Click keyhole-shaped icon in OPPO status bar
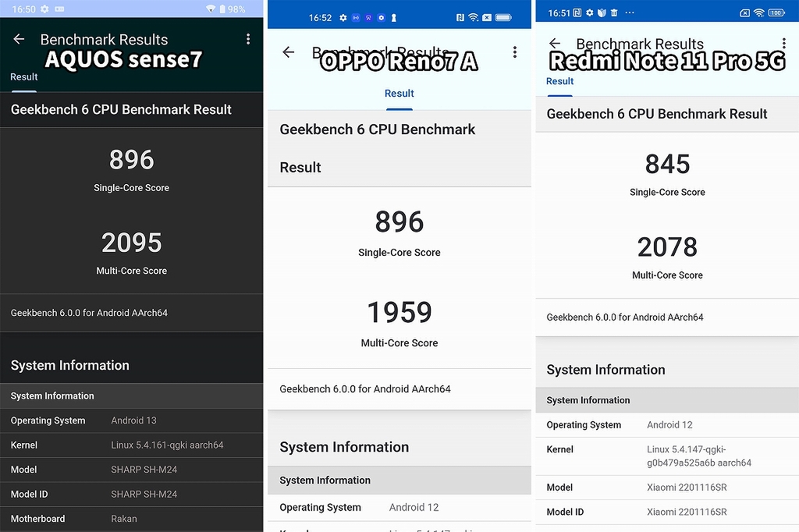 pyautogui.click(x=394, y=18)
